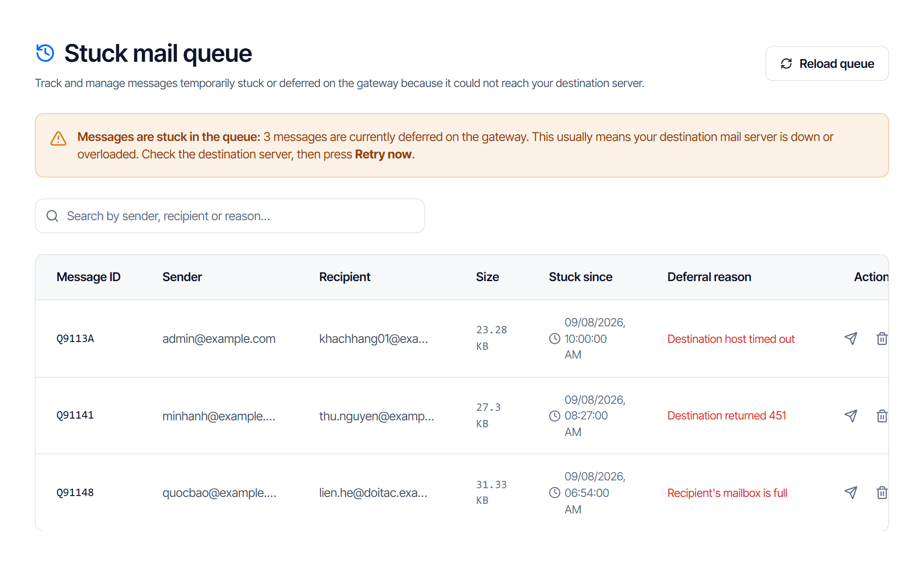
Task: Click the recipient starting with khachhang01@exa
Action: [x=374, y=339]
